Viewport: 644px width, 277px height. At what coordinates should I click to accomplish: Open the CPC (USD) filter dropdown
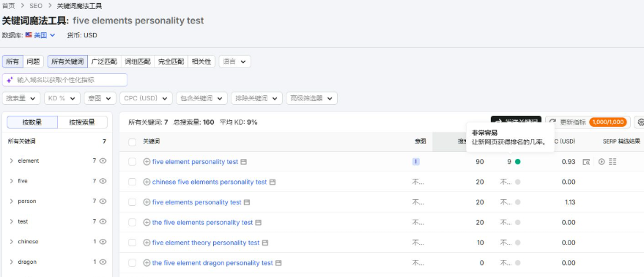tap(146, 98)
